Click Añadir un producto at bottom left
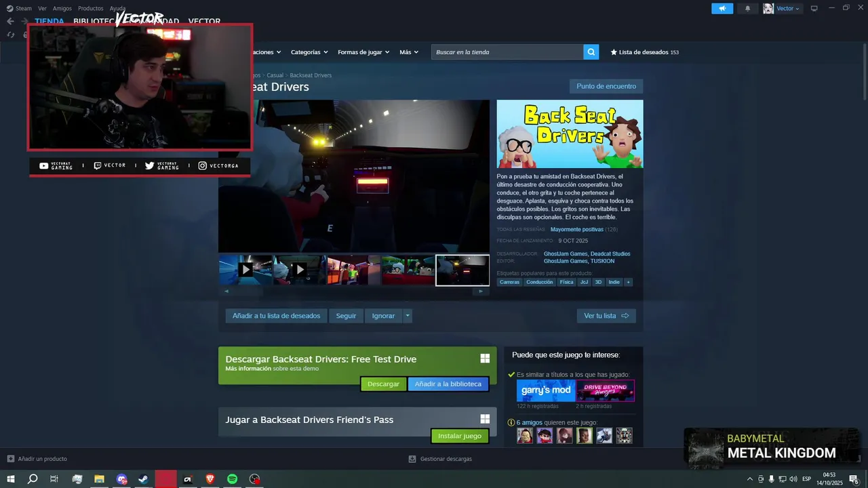 coord(37,459)
